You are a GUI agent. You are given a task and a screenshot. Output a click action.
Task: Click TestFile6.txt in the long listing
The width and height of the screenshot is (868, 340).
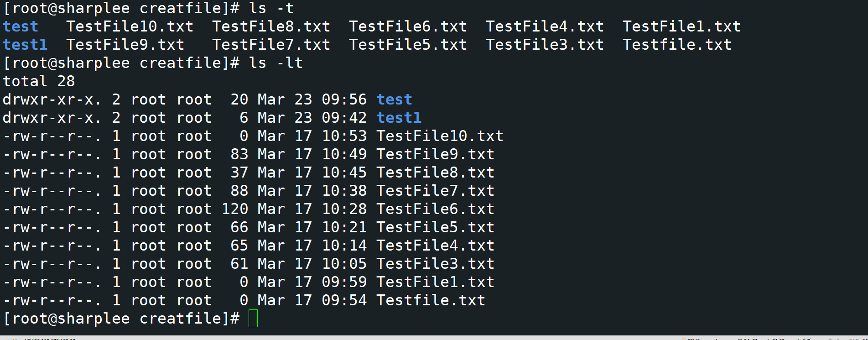435,209
